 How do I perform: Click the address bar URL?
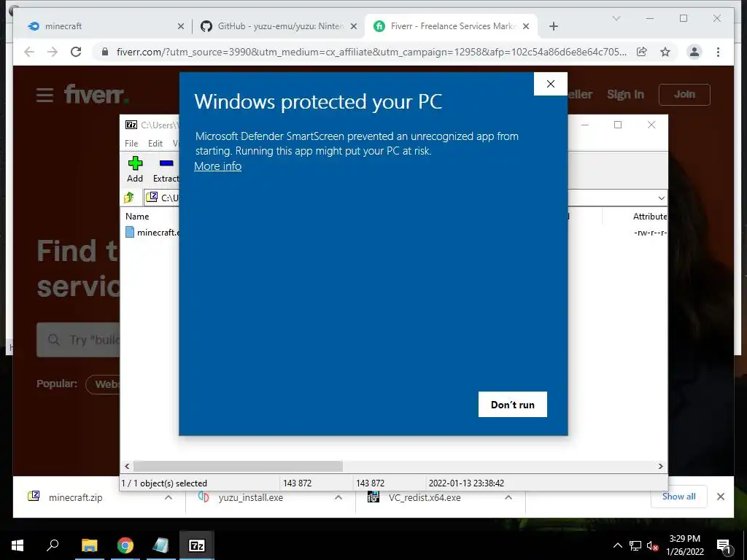[371, 52]
